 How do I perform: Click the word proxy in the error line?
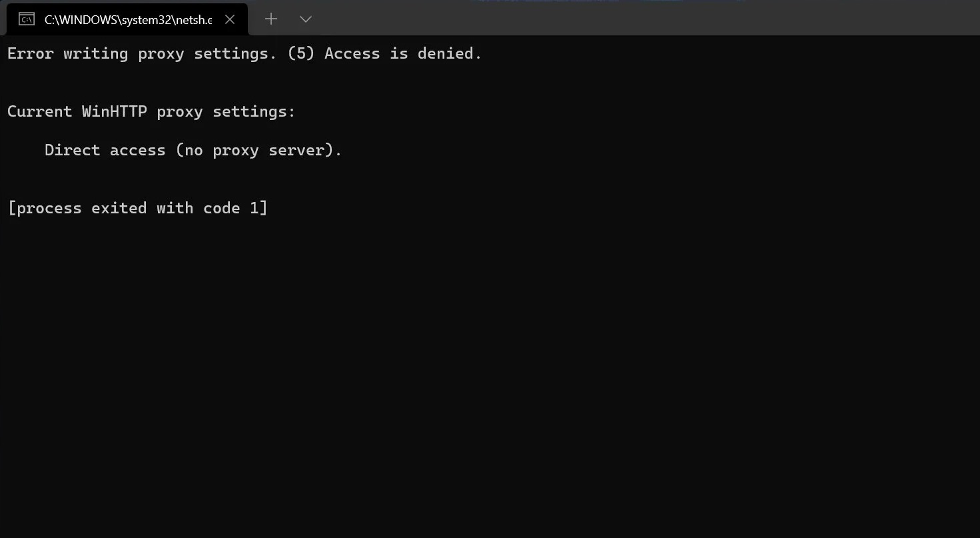point(161,53)
